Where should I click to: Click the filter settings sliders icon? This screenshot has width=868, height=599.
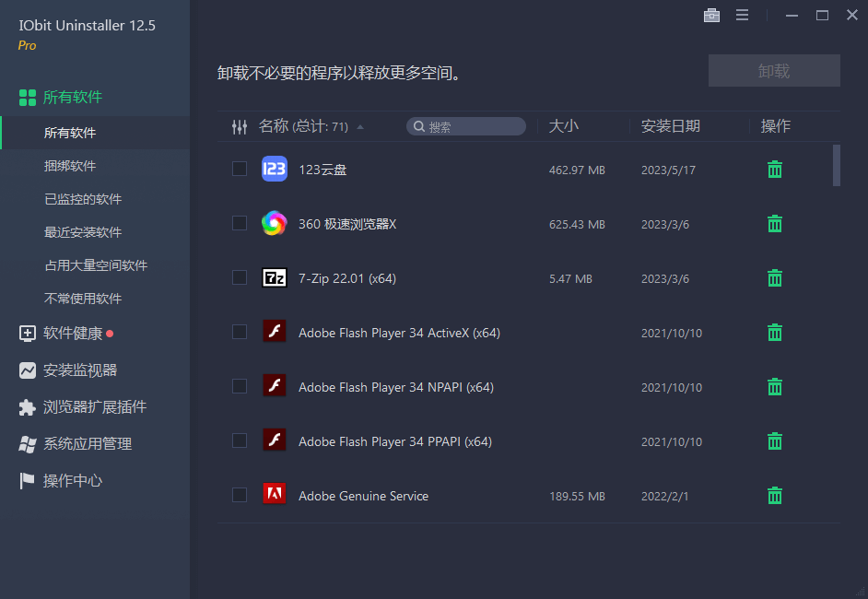240,127
